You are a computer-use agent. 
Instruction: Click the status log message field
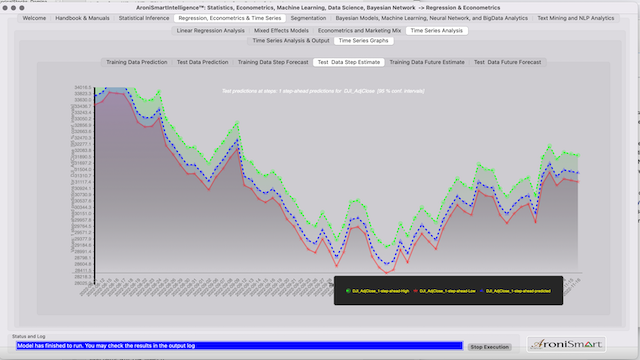click(239, 346)
